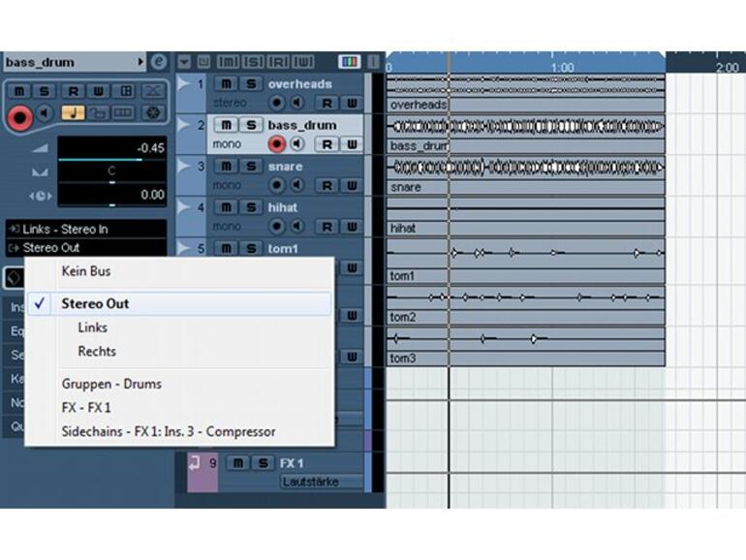Enable Write automation in the inspector
Image resolution: width=746 pixels, height=560 pixels.
pyautogui.click(x=98, y=90)
